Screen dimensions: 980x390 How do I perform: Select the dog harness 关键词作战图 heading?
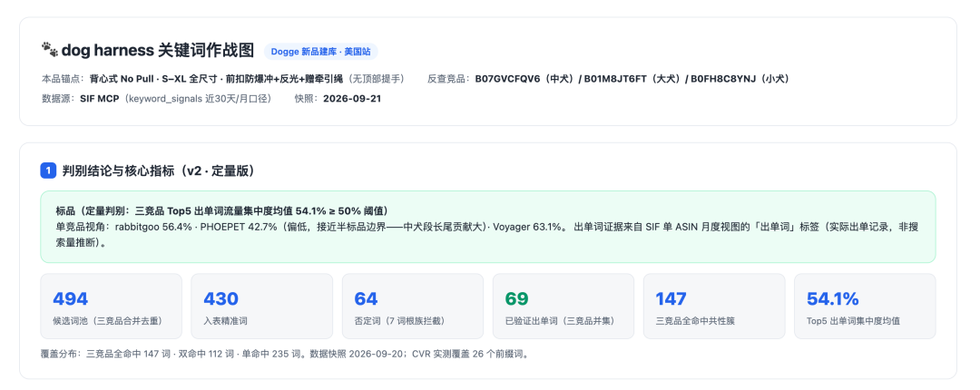coord(158,51)
